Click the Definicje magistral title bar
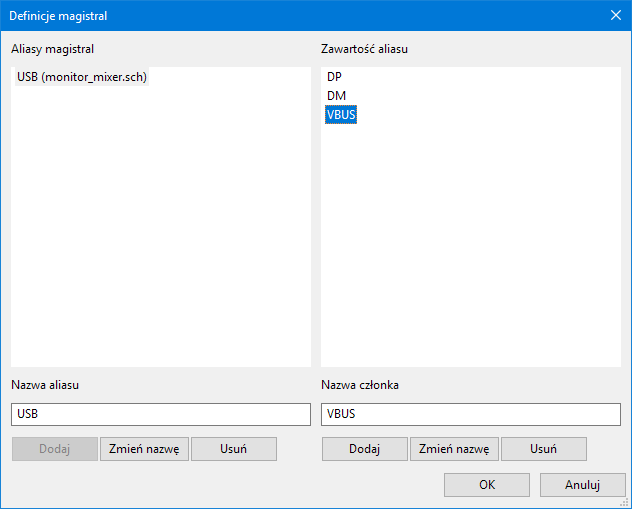632x509 pixels. 300,15
